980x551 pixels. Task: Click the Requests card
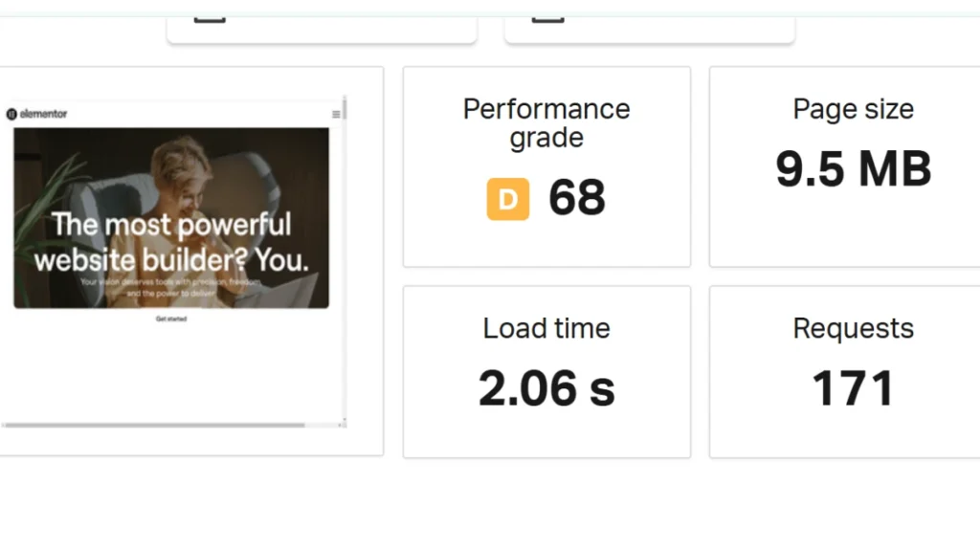(x=853, y=372)
